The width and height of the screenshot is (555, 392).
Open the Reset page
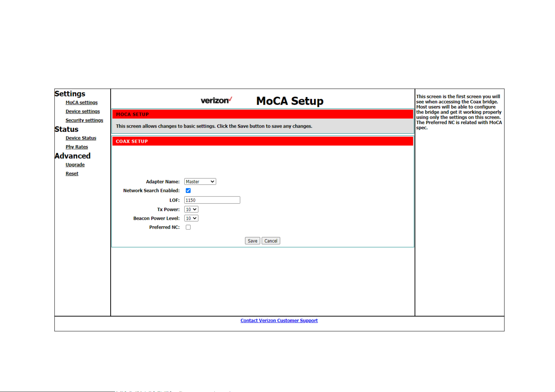(x=72, y=174)
